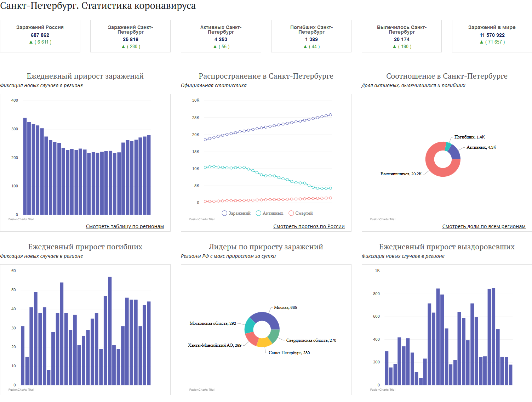The height and width of the screenshot is (402, 532).
Task: Select the Погибших Санкт-Петербург stat card
Action: [311, 36]
